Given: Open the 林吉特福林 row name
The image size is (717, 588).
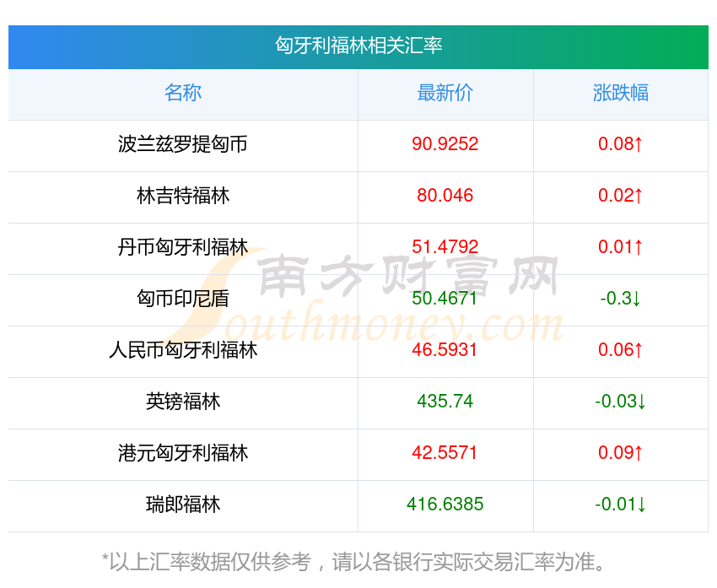Looking at the screenshot, I should 183,196.
